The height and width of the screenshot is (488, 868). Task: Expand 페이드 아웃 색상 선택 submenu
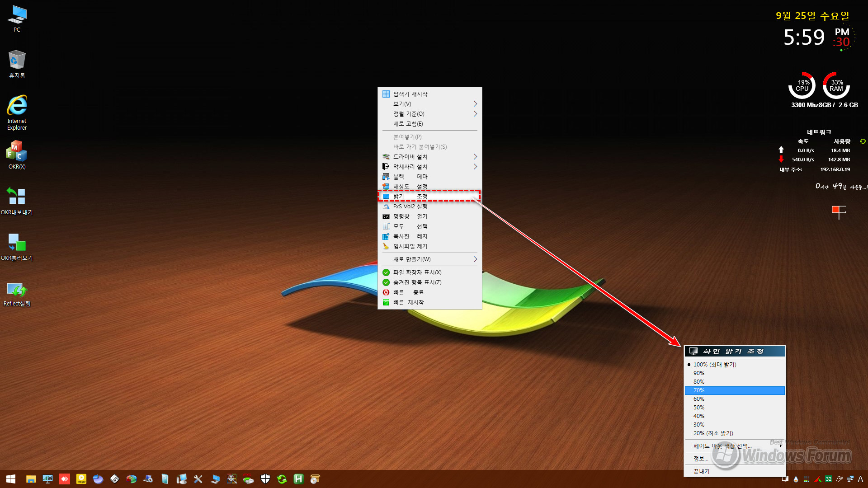(735, 446)
